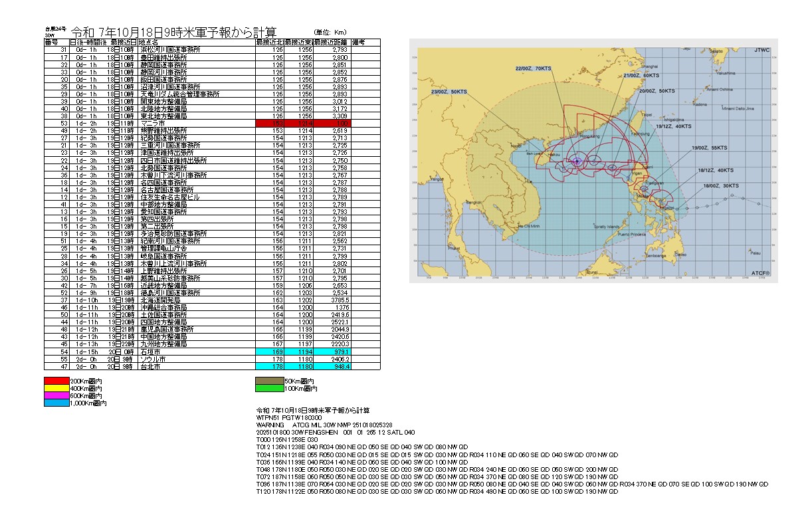Screen dimensions: 812x523
Task: Click cyan distance cell 979.1 for 石垣市
Action: 332,352
